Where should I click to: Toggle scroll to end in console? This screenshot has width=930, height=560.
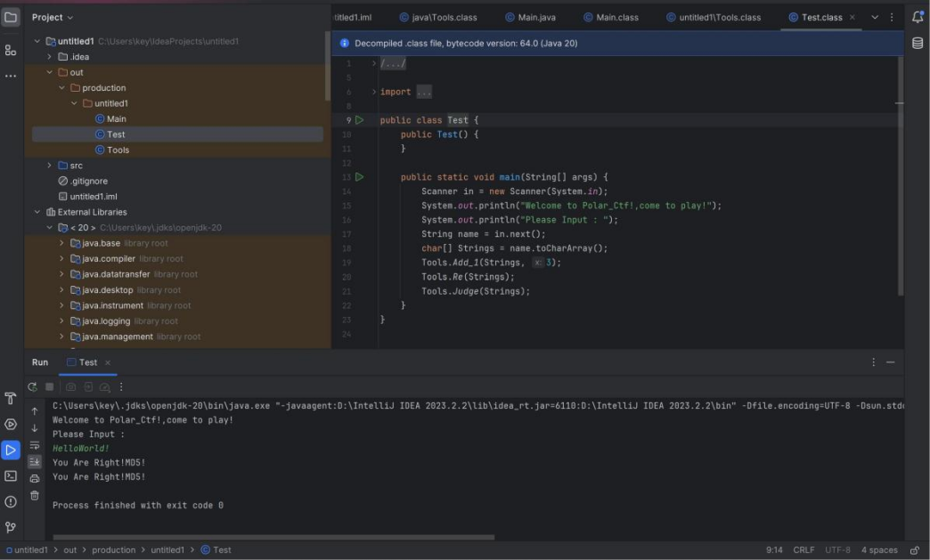click(x=35, y=461)
